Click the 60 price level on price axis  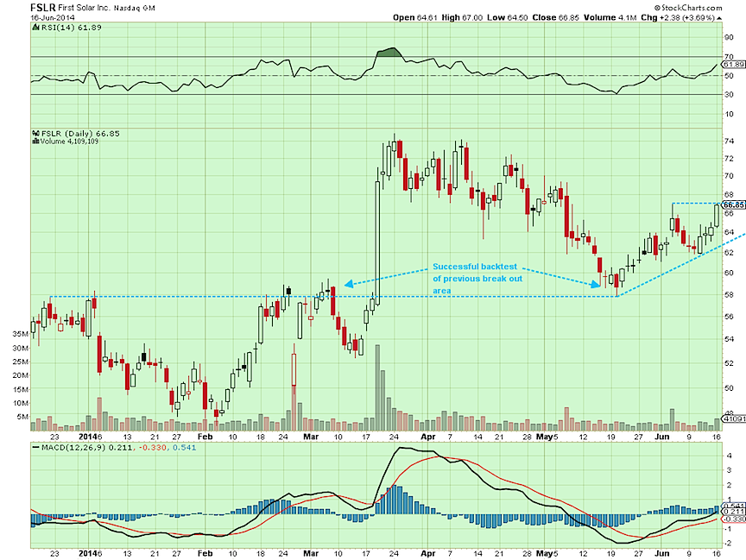coord(729,273)
